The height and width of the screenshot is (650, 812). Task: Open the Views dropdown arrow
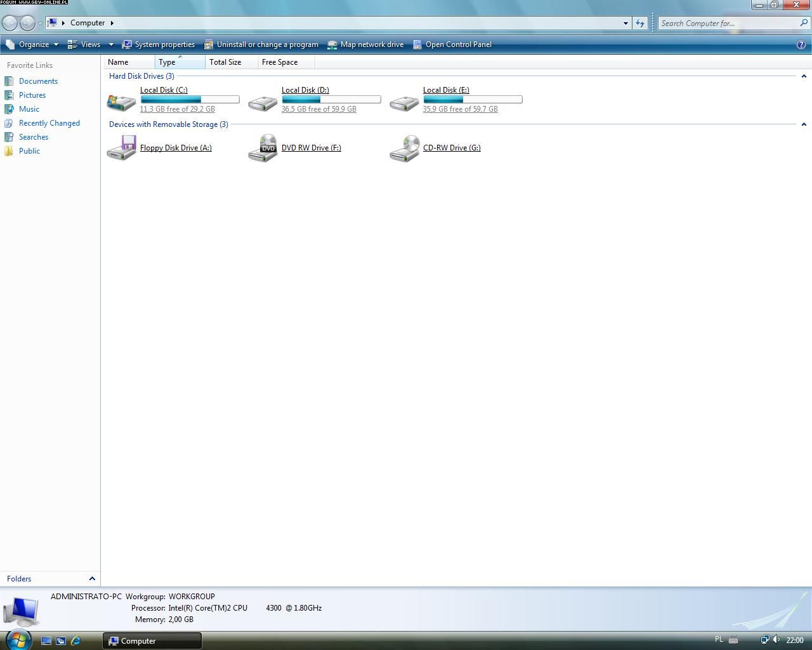[111, 44]
